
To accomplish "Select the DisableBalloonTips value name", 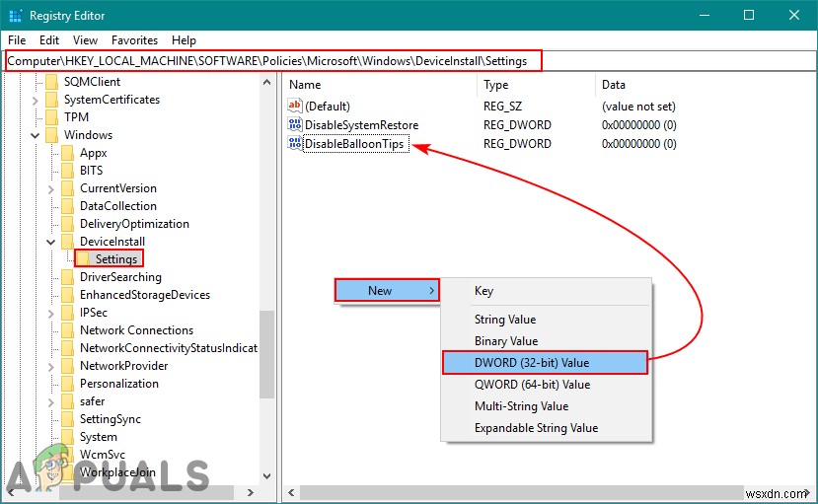I will [355, 144].
